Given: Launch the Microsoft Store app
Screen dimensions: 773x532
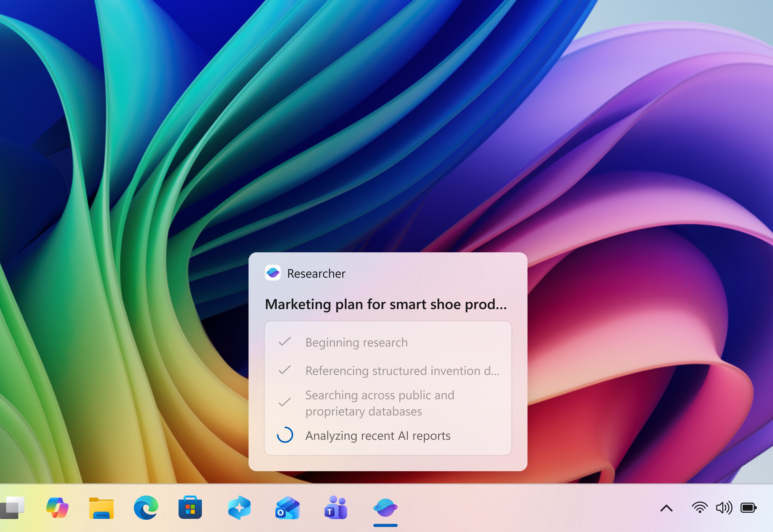Looking at the screenshot, I should point(190,508).
